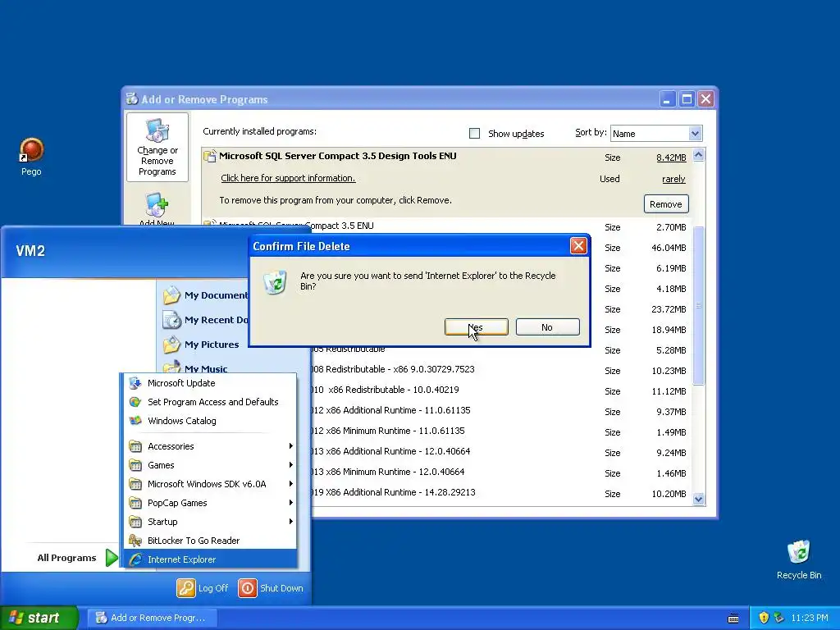Viewport: 840px width, 630px height.
Task: Click the All Programs green arrow
Action: 112,558
